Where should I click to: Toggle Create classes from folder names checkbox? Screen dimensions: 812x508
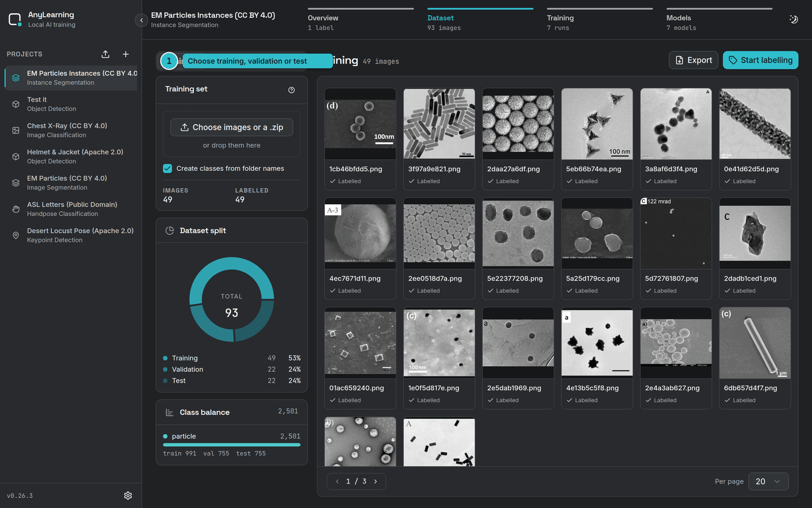pos(167,169)
